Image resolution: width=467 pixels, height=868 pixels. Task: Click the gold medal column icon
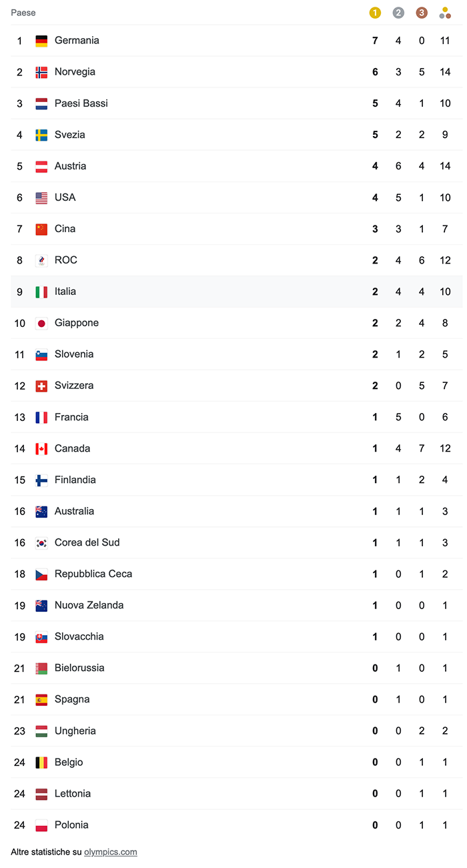(375, 13)
